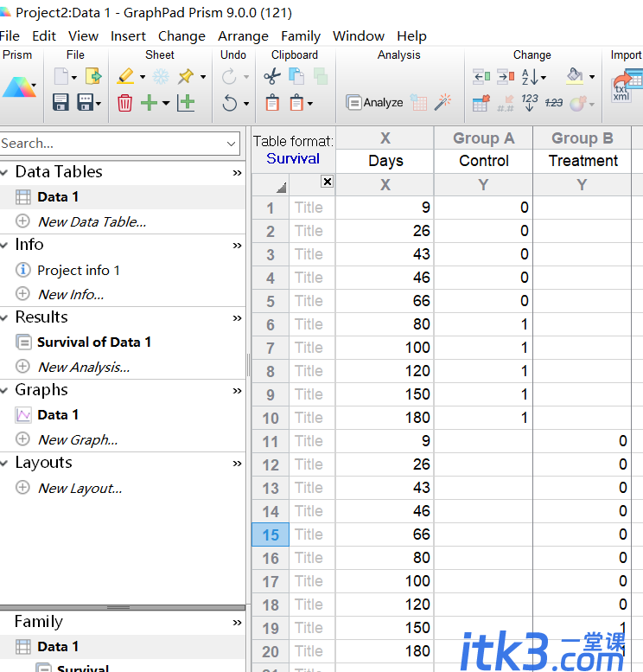Click the open/export file icon with green arrow
The image size is (643, 672).
93,77
